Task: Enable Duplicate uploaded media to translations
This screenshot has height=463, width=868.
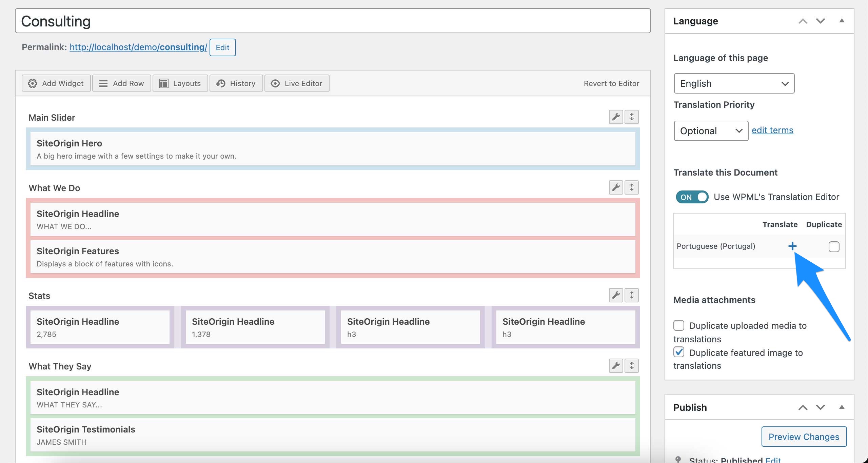Action: tap(679, 325)
